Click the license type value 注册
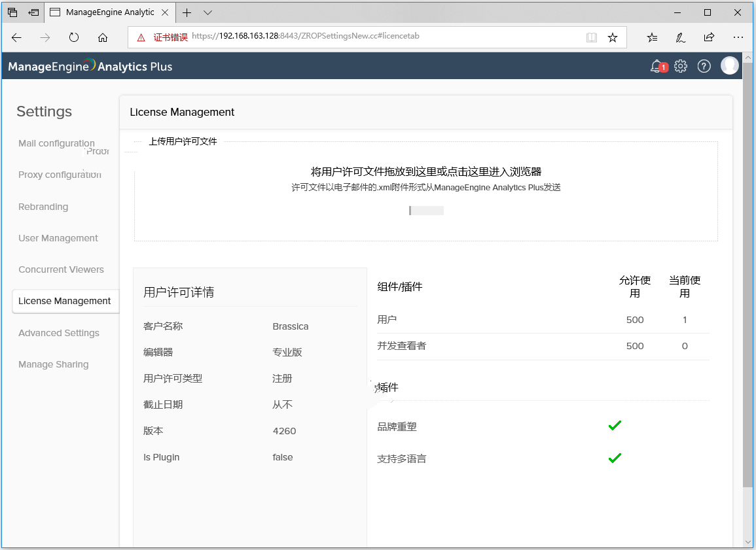This screenshot has height=550, width=756. [x=283, y=379]
